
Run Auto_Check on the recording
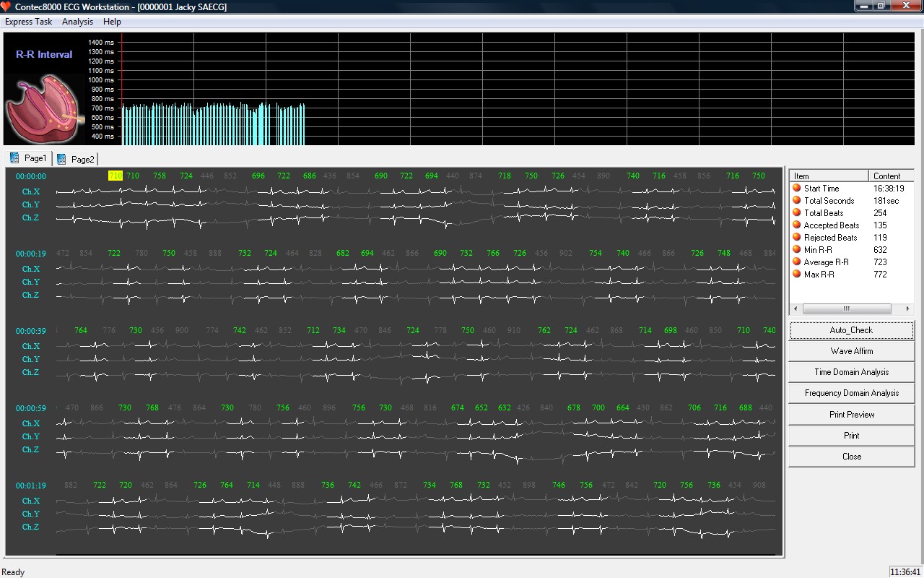[851, 330]
